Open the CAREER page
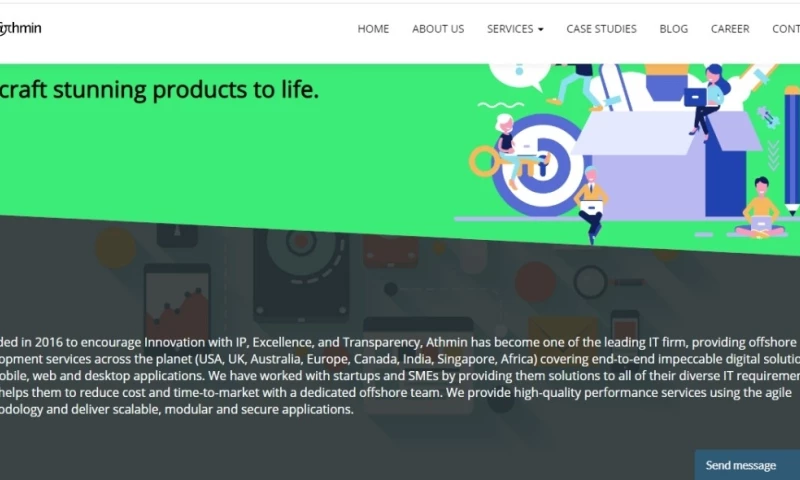 pyautogui.click(x=730, y=29)
